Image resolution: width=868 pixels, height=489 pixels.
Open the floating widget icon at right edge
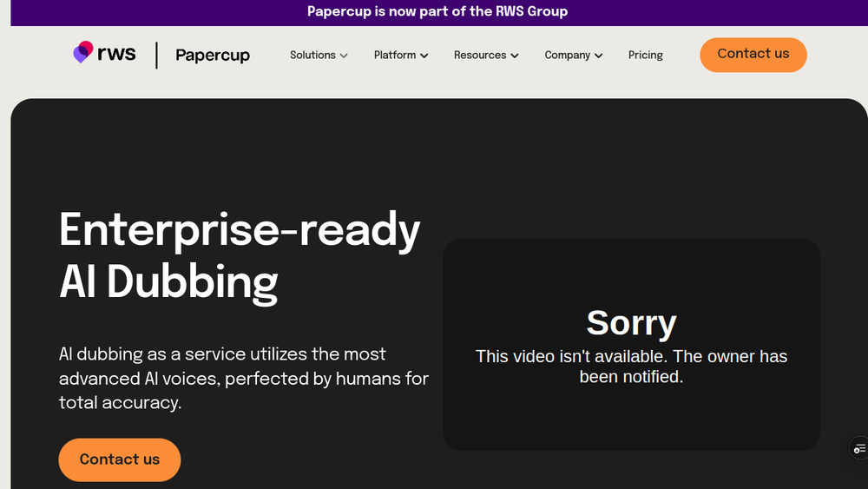coord(858,448)
